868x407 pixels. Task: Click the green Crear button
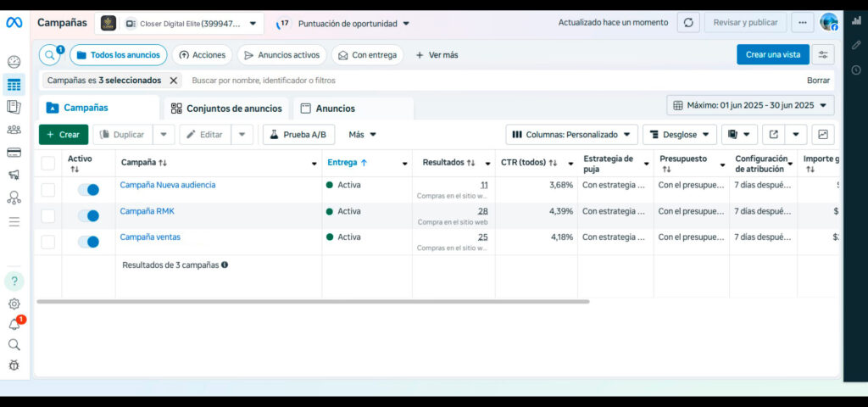pos(63,135)
